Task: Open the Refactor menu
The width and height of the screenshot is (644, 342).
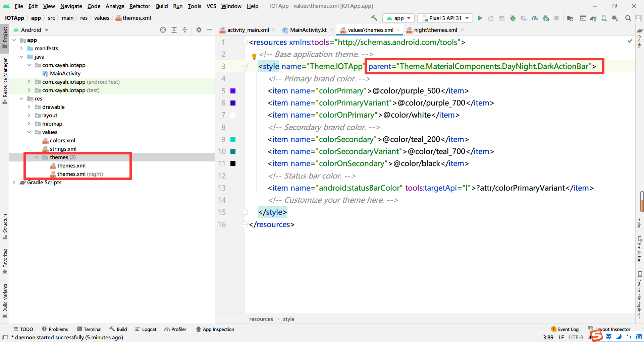Action: (x=140, y=6)
